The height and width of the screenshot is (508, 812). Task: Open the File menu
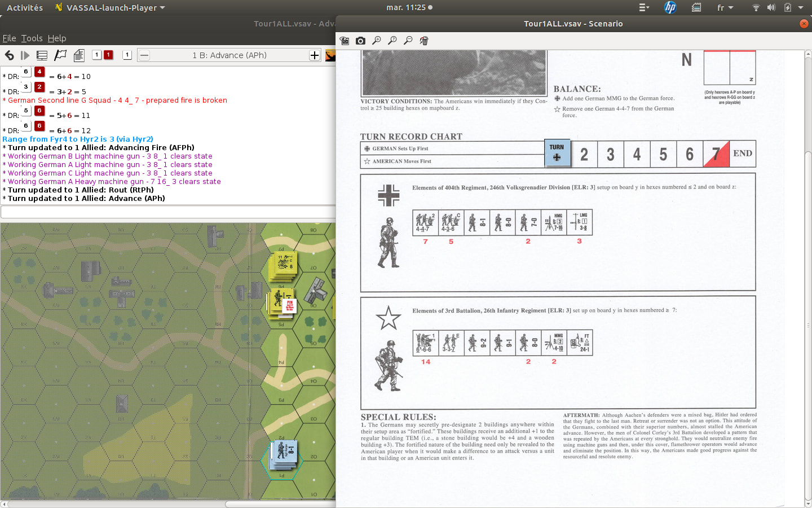9,38
